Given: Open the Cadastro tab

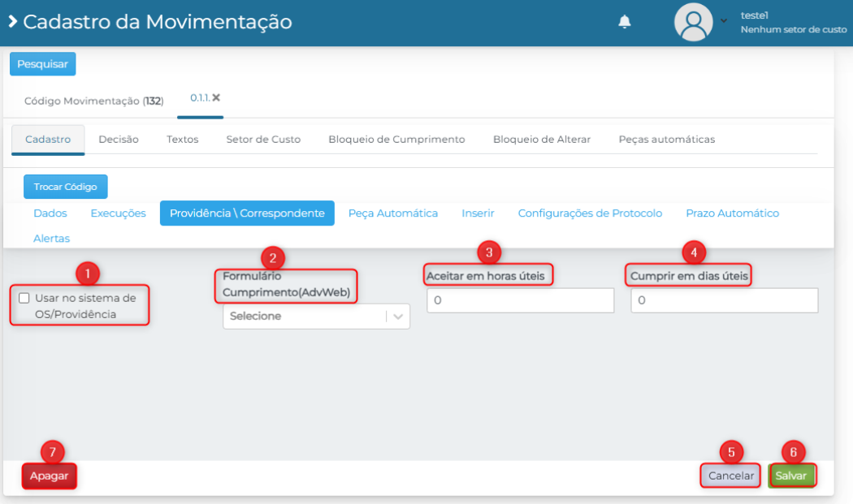Looking at the screenshot, I should [48, 140].
